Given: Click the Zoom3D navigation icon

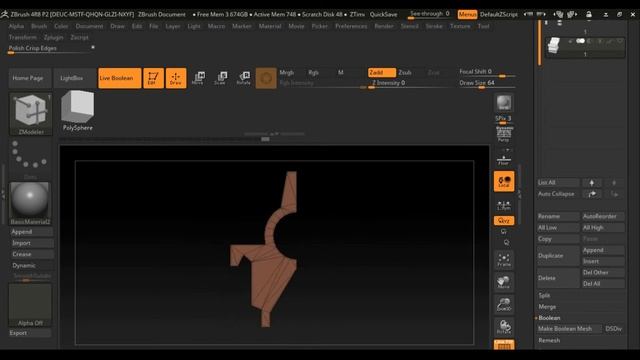Looking at the screenshot, I should 504,304.
